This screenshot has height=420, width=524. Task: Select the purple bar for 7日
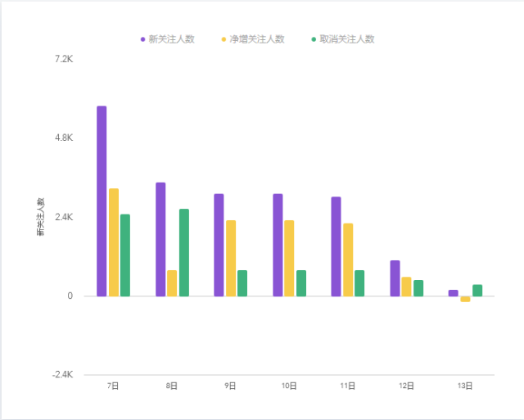click(x=102, y=201)
